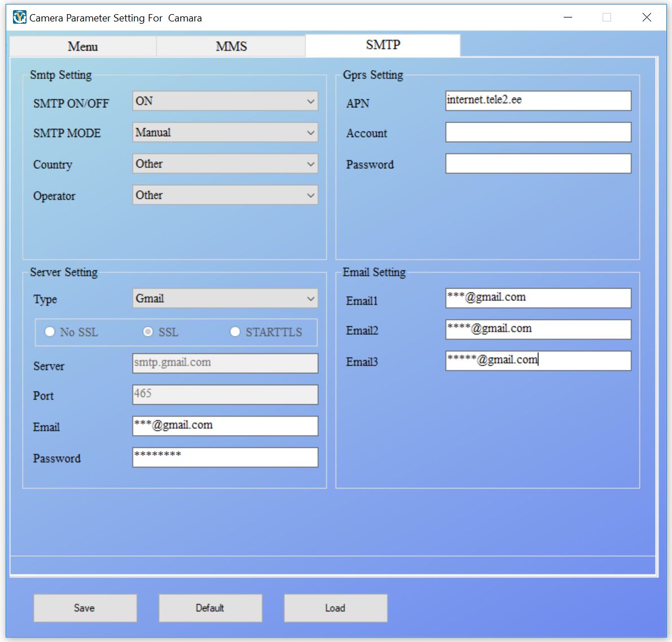Switch to the MMS tab
Image resolution: width=672 pixels, height=642 pixels.
(x=231, y=46)
